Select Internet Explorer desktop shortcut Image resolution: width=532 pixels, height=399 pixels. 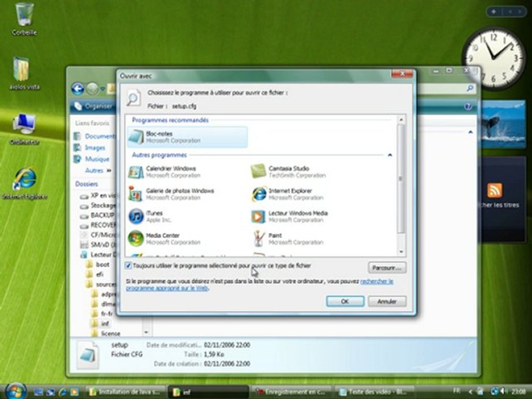pos(24,183)
